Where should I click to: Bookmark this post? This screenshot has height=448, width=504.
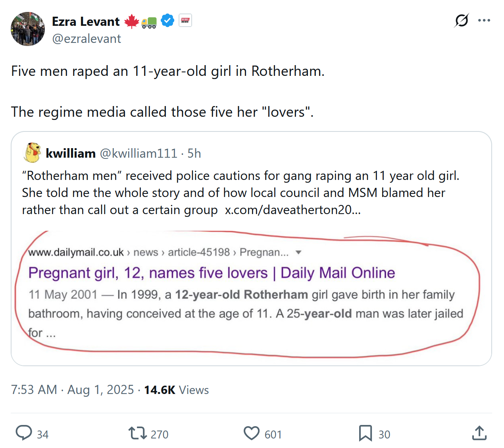[365, 433]
